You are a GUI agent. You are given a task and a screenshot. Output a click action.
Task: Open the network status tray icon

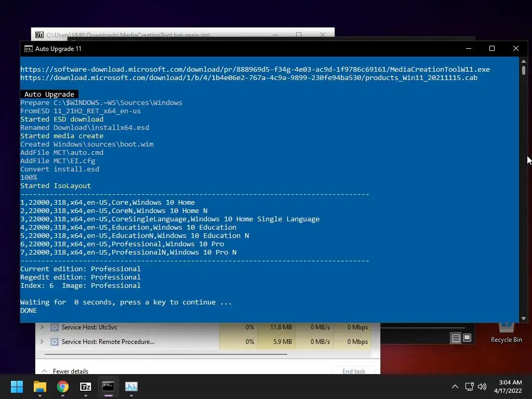(x=470, y=387)
